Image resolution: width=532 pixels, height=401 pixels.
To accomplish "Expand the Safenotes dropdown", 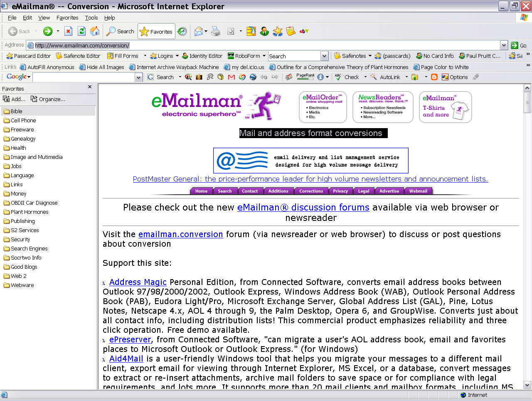I will [370, 56].
